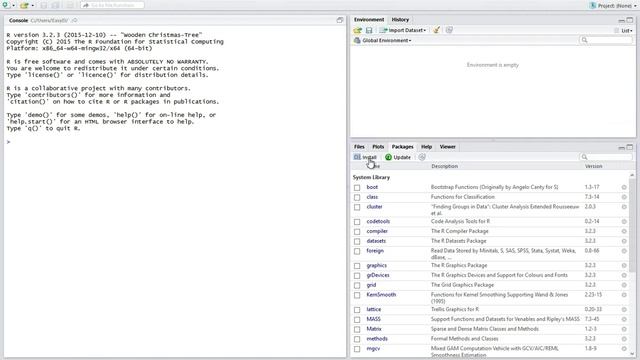Open the lattice package link
The width and height of the screenshot is (640, 360).
click(x=373, y=309)
